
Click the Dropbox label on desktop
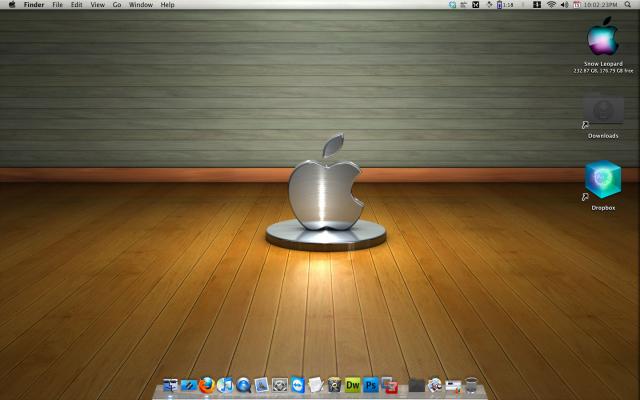[603, 208]
